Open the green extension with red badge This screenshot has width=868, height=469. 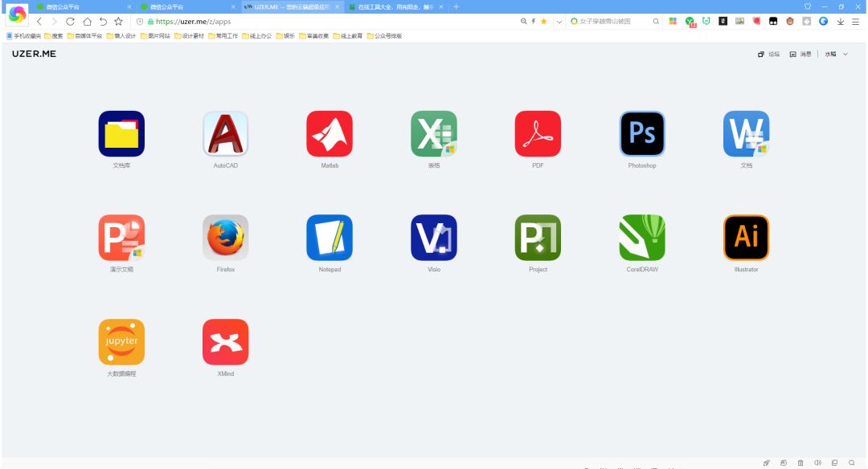click(x=690, y=22)
